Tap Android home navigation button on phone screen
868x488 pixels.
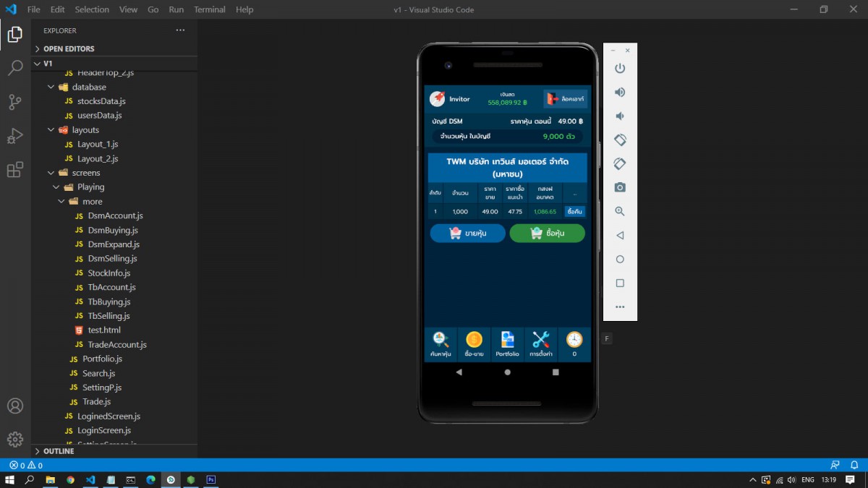[x=508, y=372]
